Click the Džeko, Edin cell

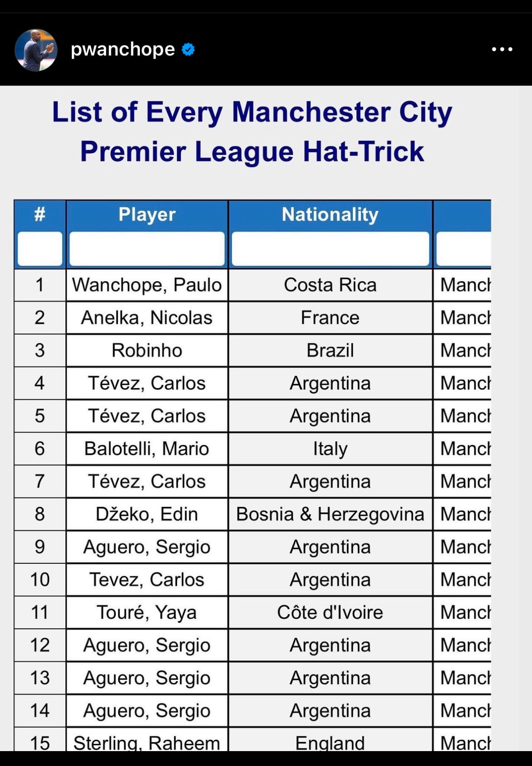click(x=147, y=514)
